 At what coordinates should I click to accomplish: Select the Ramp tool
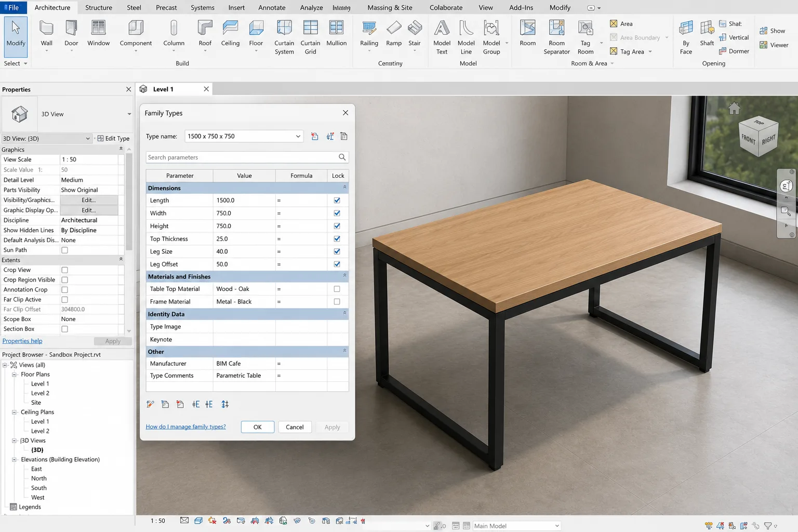[394, 34]
